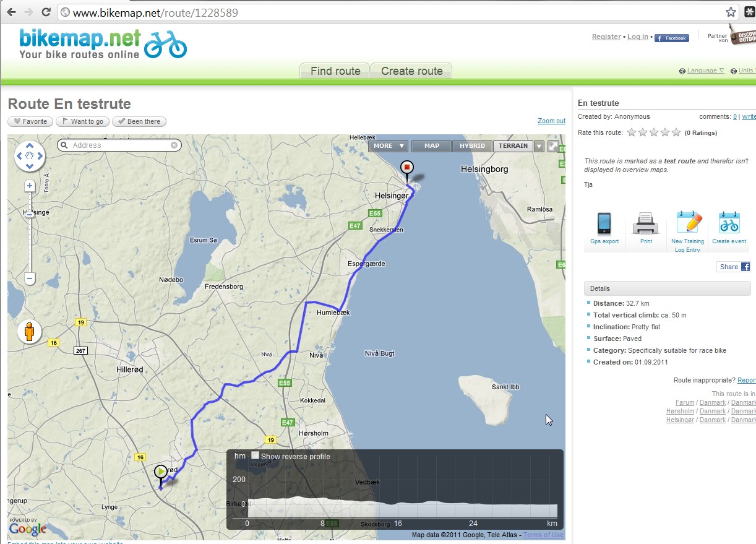
Task: Switch to Find route tab
Action: (335, 71)
